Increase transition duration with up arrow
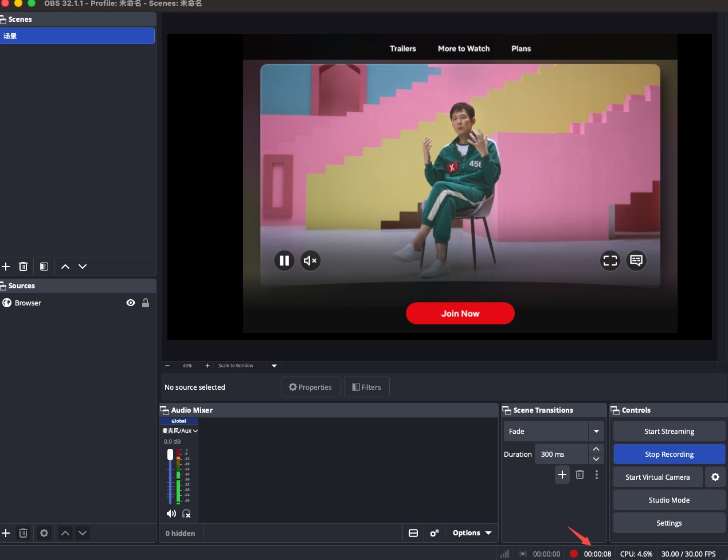The height and width of the screenshot is (560, 728). pos(596,449)
